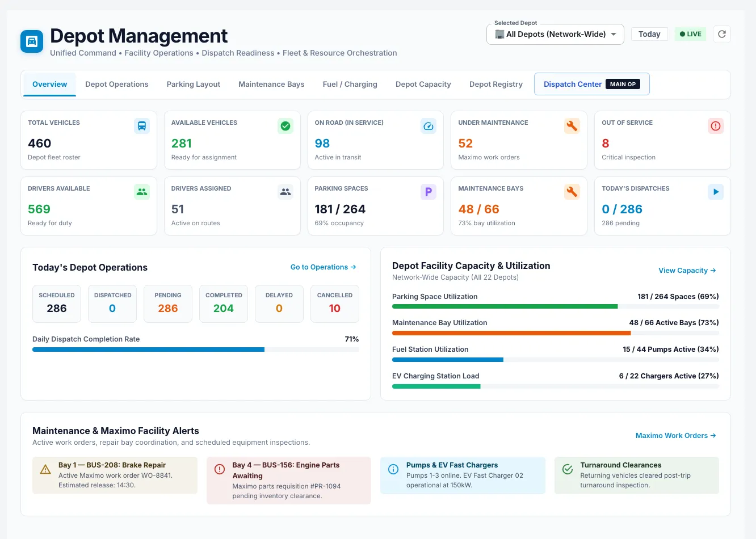Open the Selected Depot dropdown

[x=555, y=34]
